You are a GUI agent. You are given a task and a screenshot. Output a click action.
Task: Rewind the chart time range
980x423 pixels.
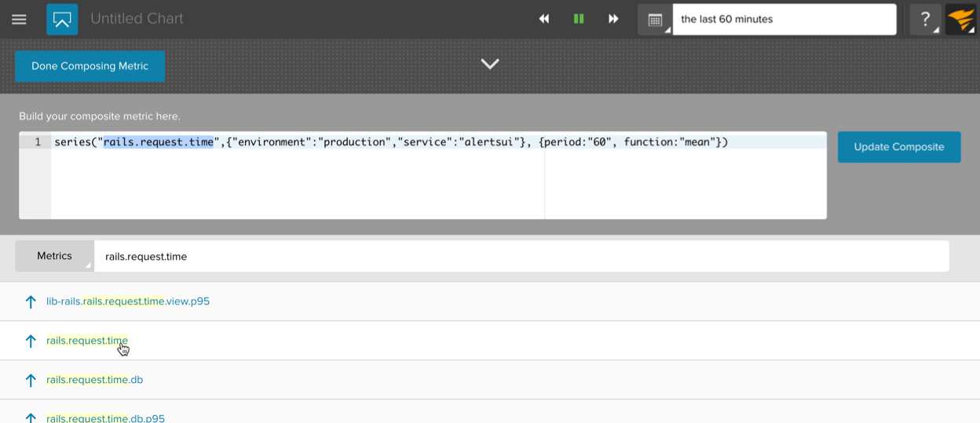click(x=543, y=20)
